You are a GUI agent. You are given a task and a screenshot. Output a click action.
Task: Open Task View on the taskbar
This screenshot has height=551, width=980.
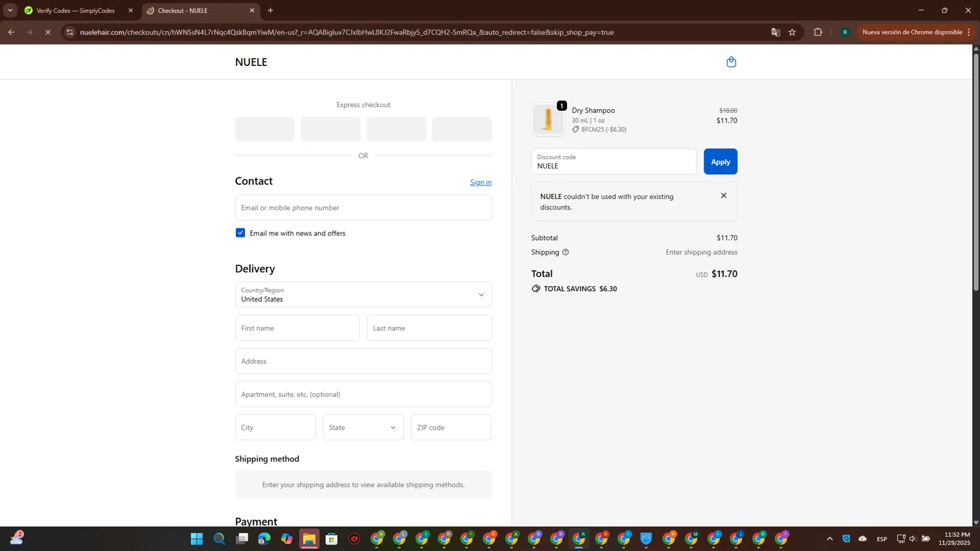[242, 539]
